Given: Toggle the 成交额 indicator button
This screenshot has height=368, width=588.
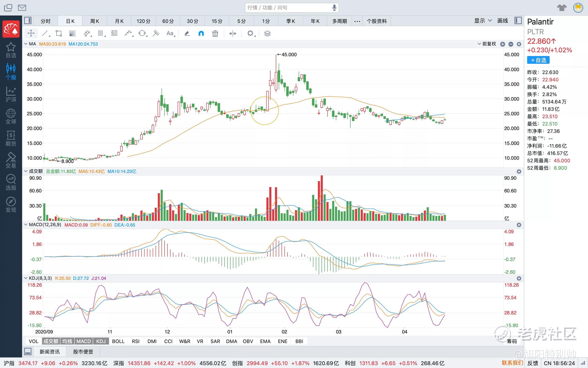Looking at the screenshot, I should coord(51,341).
